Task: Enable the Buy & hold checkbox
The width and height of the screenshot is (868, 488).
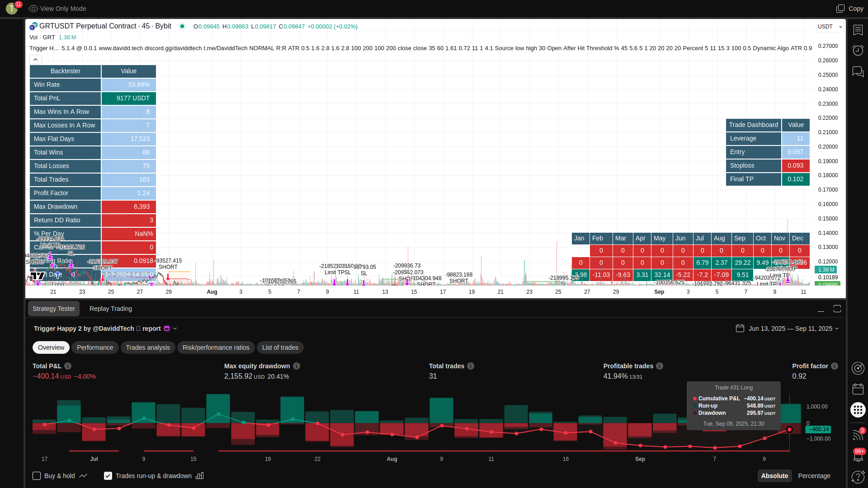Action: (x=37, y=476)
